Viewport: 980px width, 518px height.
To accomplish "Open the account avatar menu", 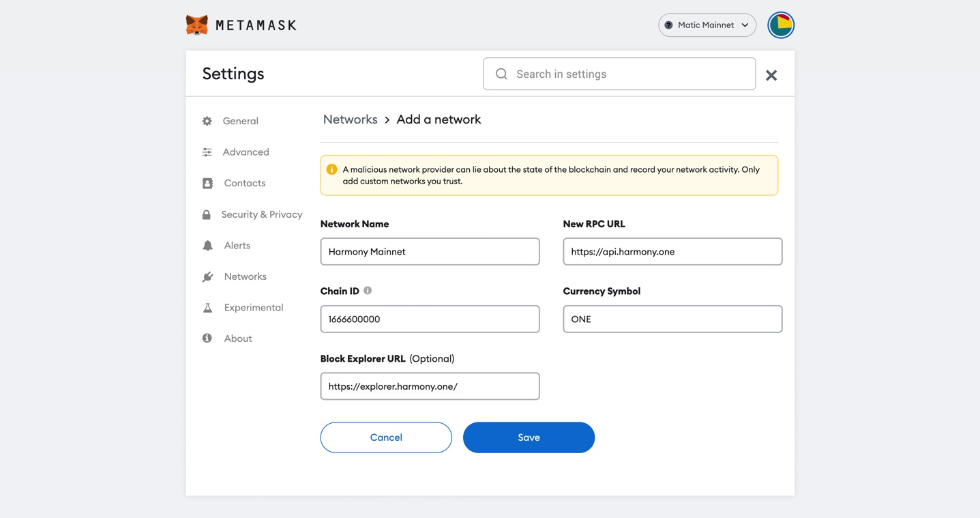I will click(781, 25).
